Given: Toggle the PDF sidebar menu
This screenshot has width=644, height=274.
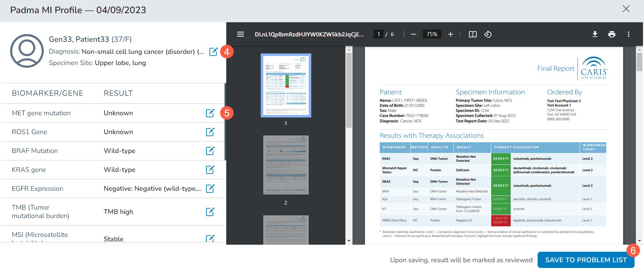Looking at the screenshot, I should coord(240,34).
